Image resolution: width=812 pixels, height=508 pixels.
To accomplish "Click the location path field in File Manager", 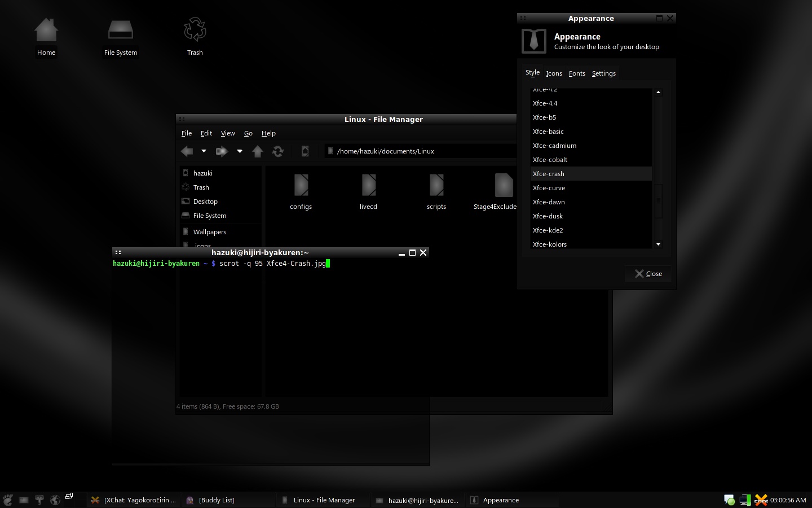I will (x=421, y=151).
